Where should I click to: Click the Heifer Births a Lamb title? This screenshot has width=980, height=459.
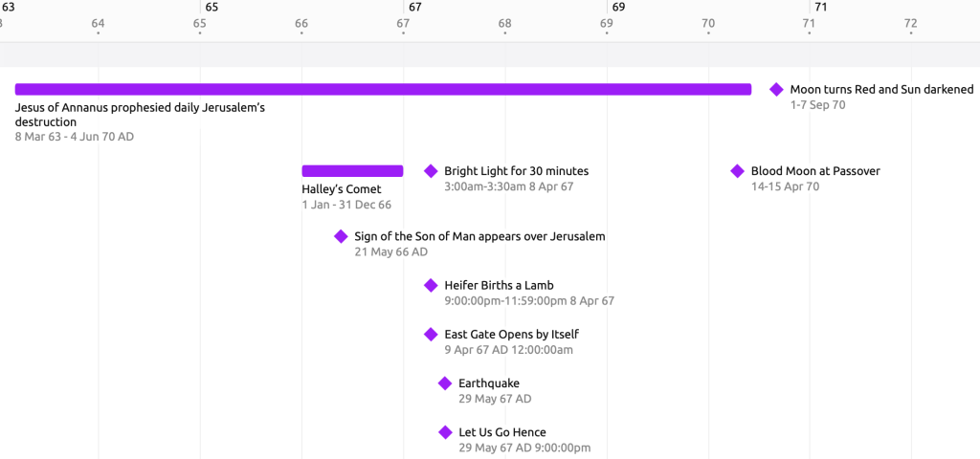coord(499,285)
